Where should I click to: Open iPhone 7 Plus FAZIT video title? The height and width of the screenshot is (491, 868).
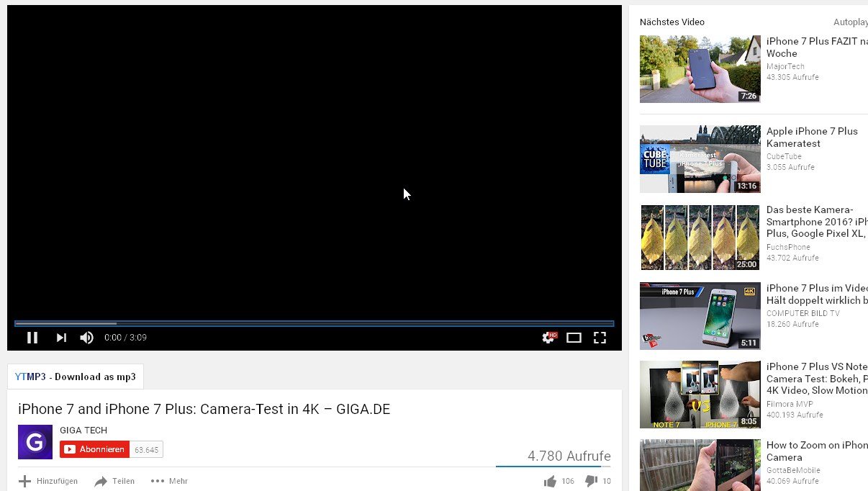pos(817,47)
